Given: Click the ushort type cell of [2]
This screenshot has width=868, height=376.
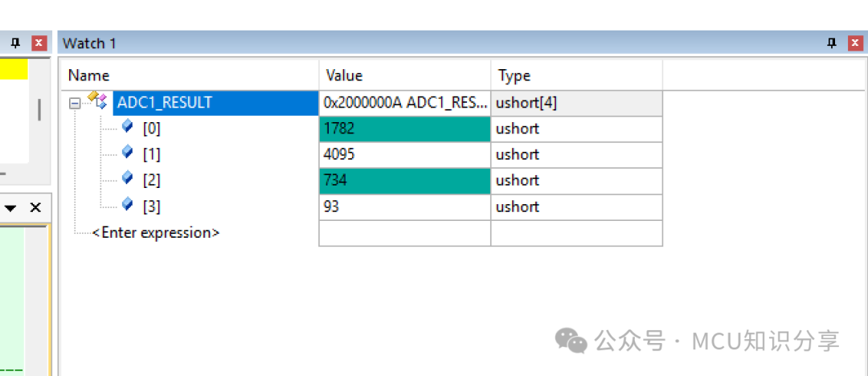Looking at the screenshot, I should pos(577,181).
